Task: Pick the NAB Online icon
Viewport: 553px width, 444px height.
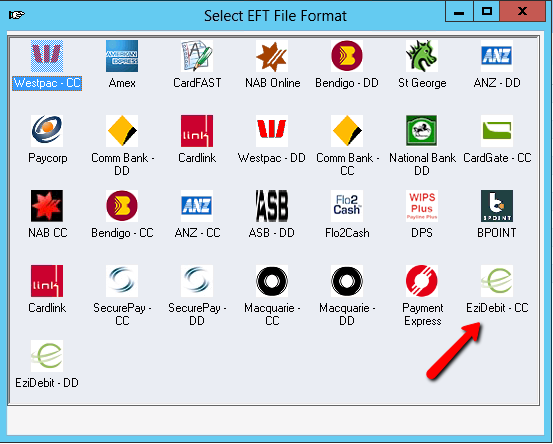Action: [272, 56]
